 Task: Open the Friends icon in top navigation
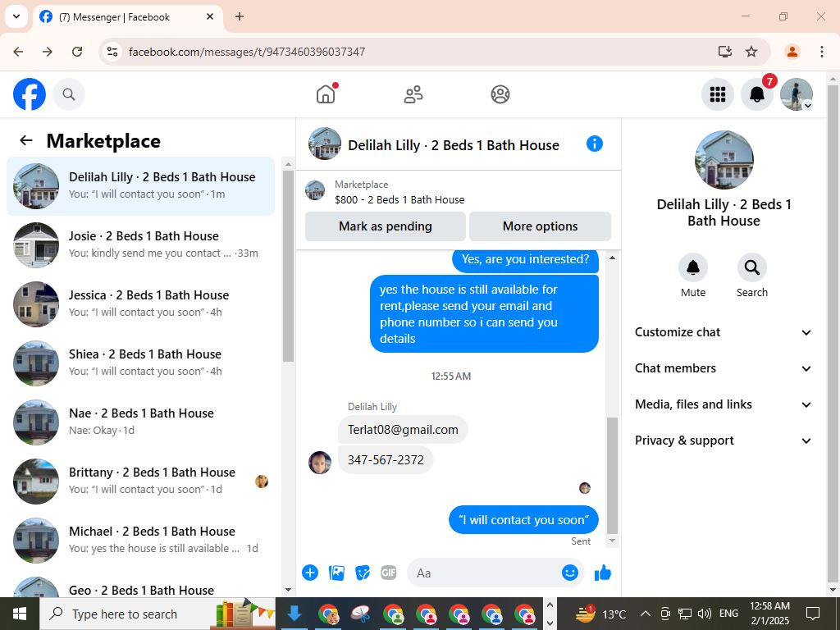pyautogui.click(x=413, y=94)
